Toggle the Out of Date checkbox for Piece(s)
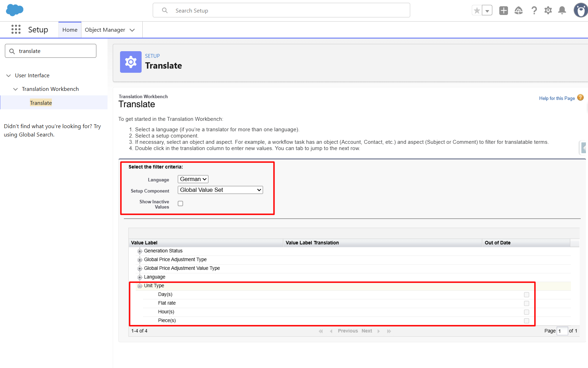 (526, 321)
